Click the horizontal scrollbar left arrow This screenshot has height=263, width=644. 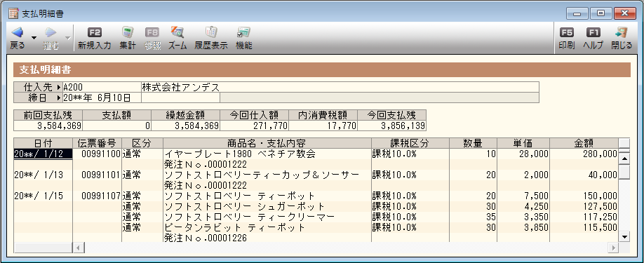pos(79,248)
